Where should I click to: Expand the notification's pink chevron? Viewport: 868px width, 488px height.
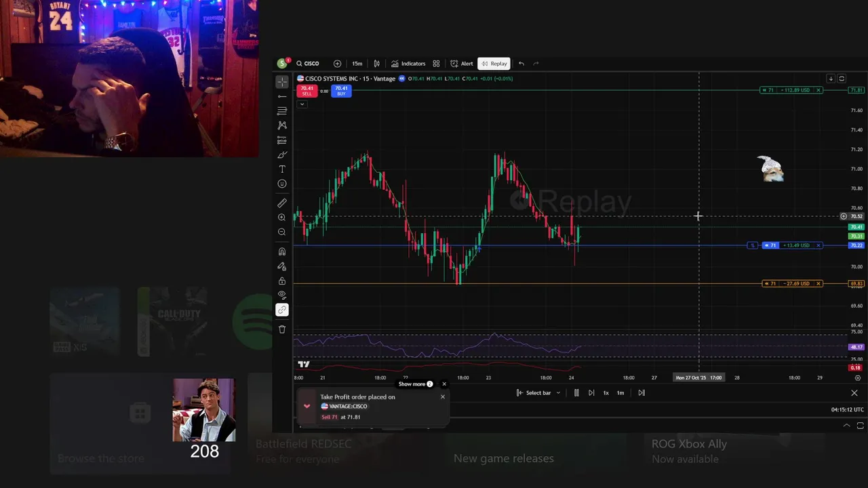tap(307, 406)
